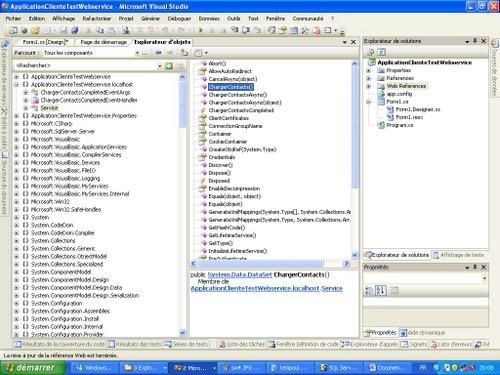This screenshot has height=375, width=500.
Task: Toggle auto-hide pin of Solution Explorer
Action: coord(475,41)
